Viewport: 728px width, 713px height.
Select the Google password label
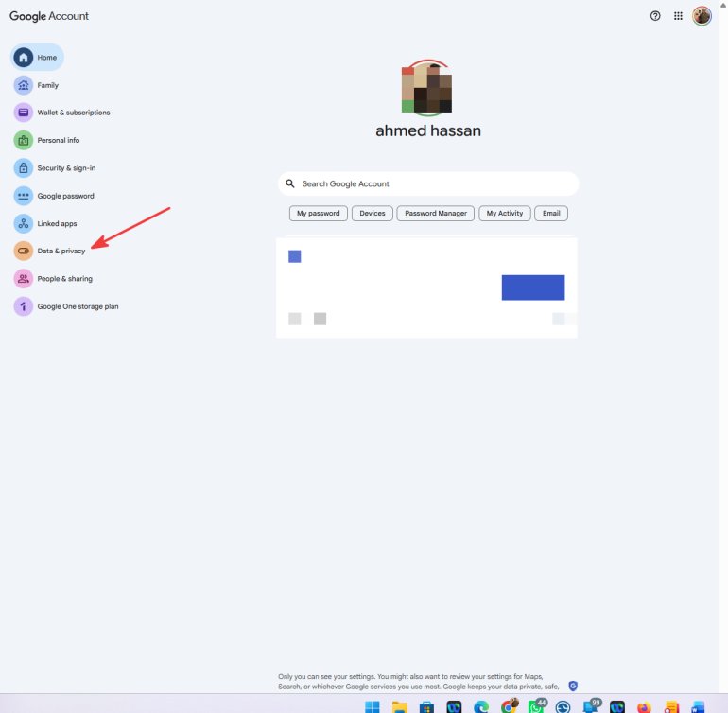click(x=66, y=196)
